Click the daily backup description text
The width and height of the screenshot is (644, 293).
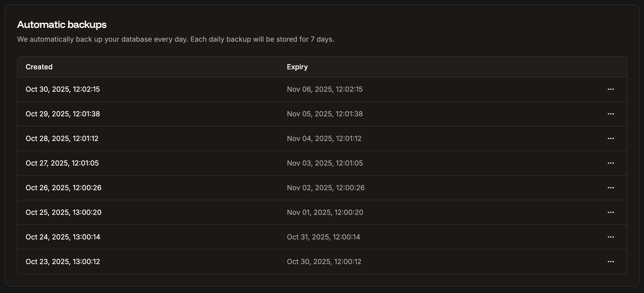coord(175,39)
